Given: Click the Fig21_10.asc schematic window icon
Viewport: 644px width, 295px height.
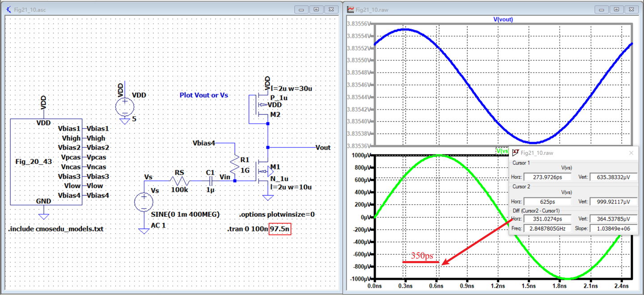Looking at the screenshot, I should [8, 9].
